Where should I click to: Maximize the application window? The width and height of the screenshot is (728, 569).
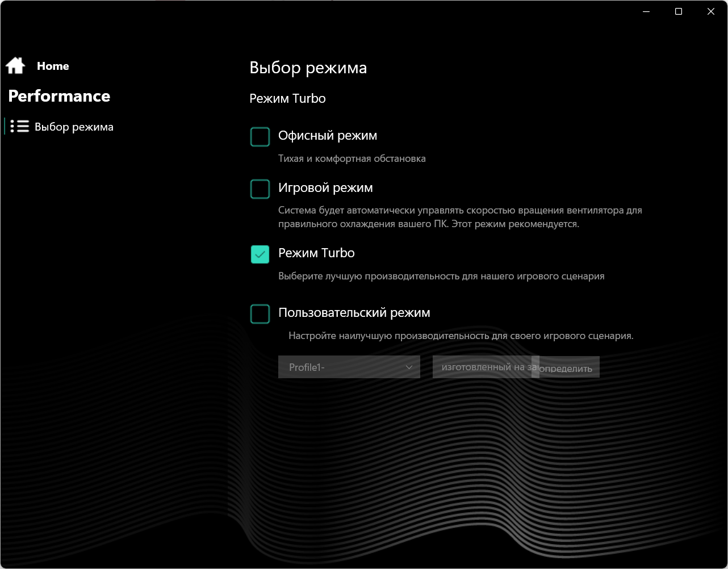click(x=679, y=11)
